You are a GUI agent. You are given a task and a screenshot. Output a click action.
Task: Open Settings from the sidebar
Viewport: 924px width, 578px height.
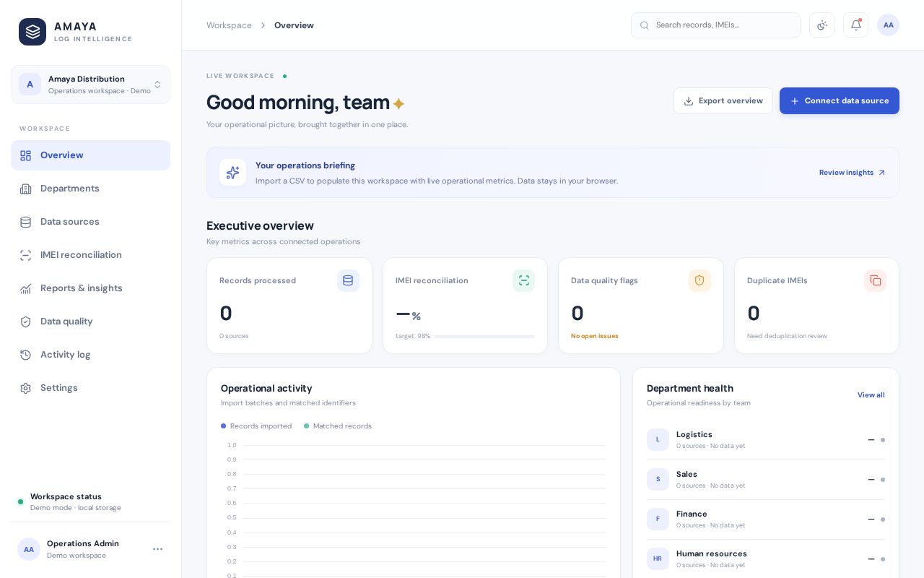[90, 388]
